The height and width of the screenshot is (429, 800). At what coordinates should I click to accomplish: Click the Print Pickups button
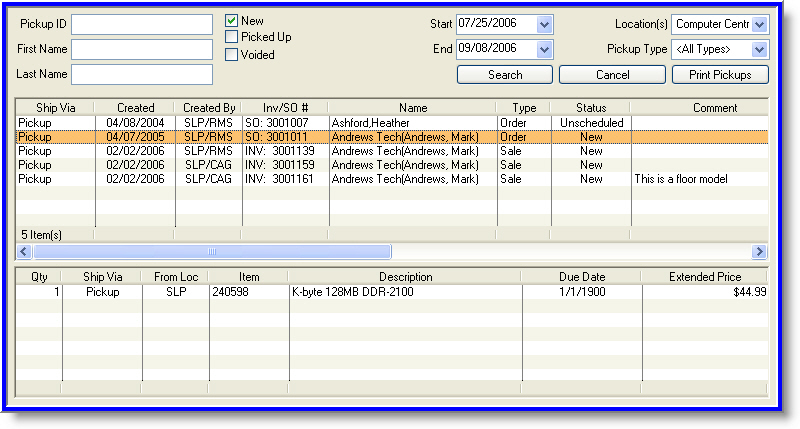pyautogui.click(x=720, y=74)
